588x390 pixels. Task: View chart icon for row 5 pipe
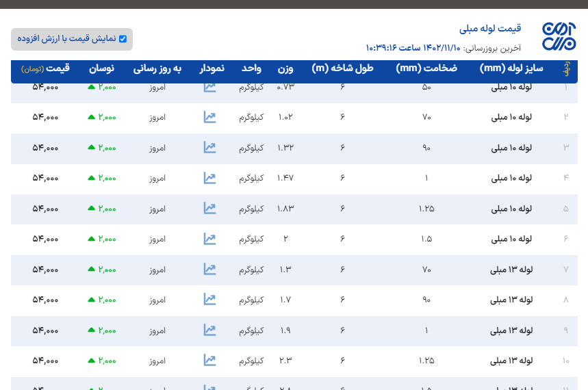click(x=210, y=208)
